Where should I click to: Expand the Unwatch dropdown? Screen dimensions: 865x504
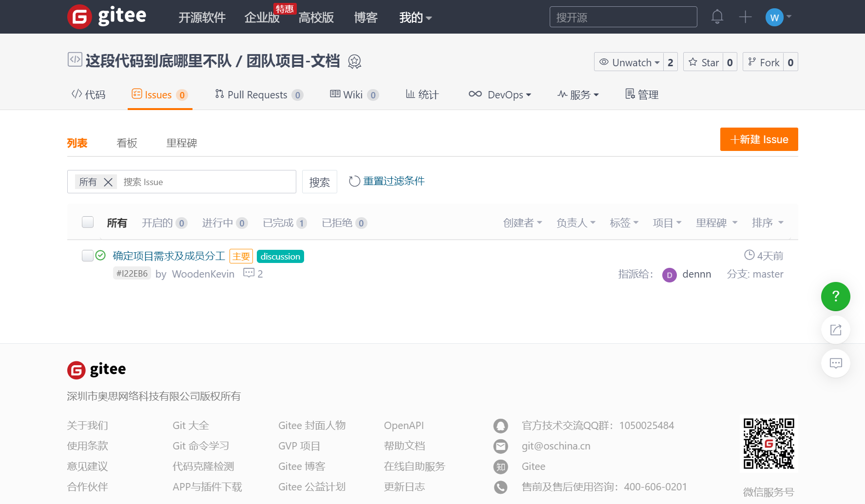pos(629,62)
